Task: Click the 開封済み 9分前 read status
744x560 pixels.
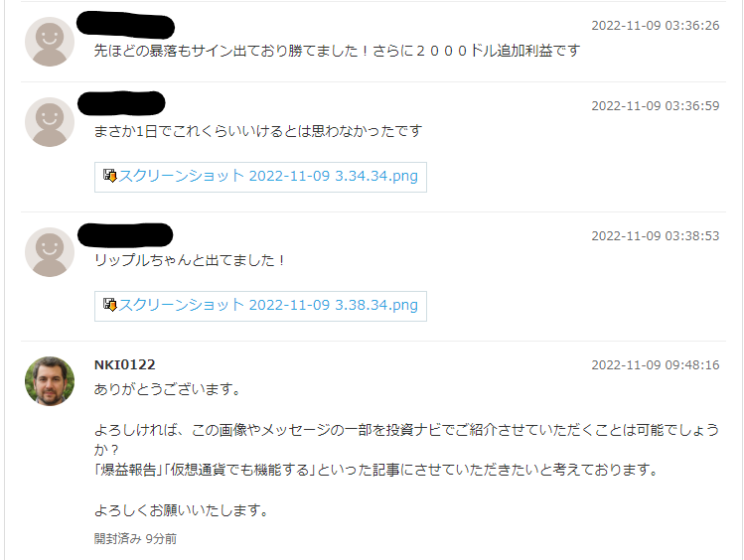Action: pyautogui.click(x=135, y=539)
